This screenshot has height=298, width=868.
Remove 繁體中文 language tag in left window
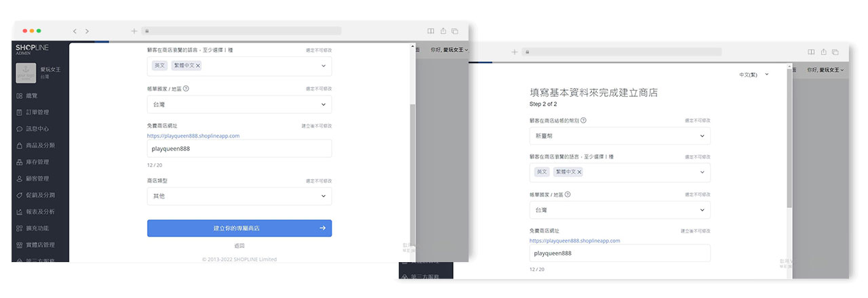point(198,66)
